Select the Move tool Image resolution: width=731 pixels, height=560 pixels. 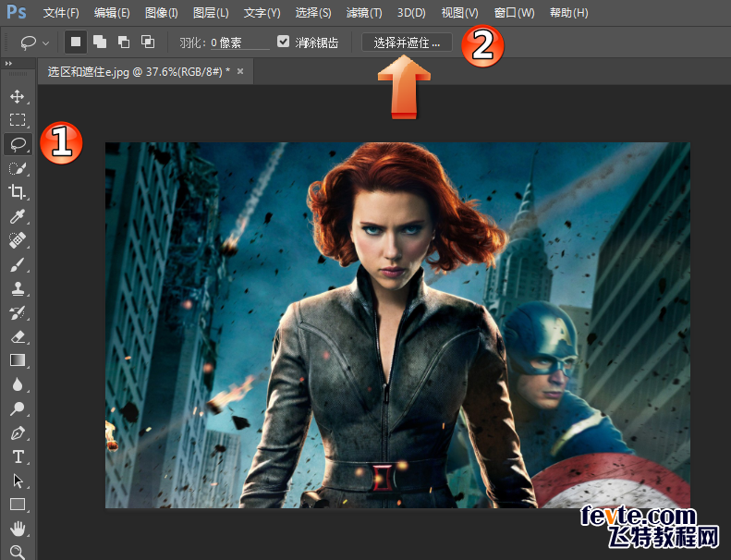tap(18, 96)
